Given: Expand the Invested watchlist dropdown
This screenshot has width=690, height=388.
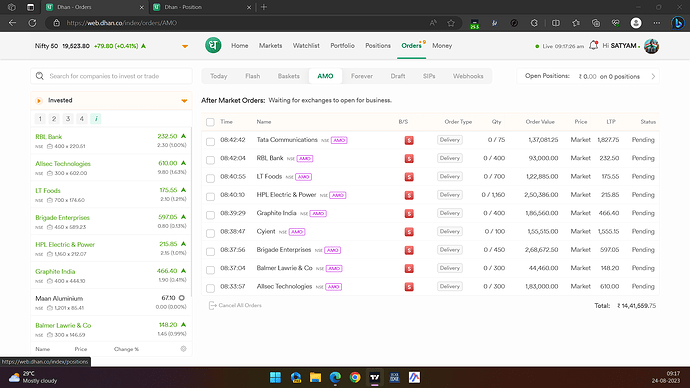Looking at the screenshot, I should (x=184, y=101).
